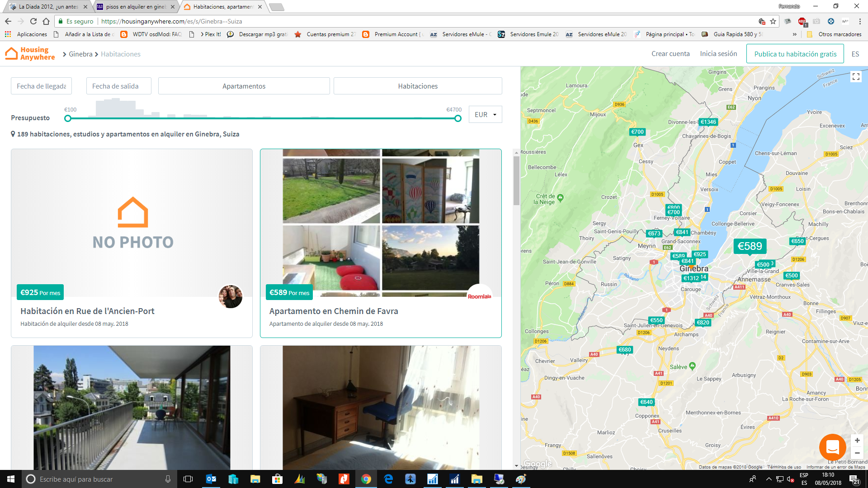Open the bedroom desk photo thumbnail

pyautogui.click(x=381, y=408)
